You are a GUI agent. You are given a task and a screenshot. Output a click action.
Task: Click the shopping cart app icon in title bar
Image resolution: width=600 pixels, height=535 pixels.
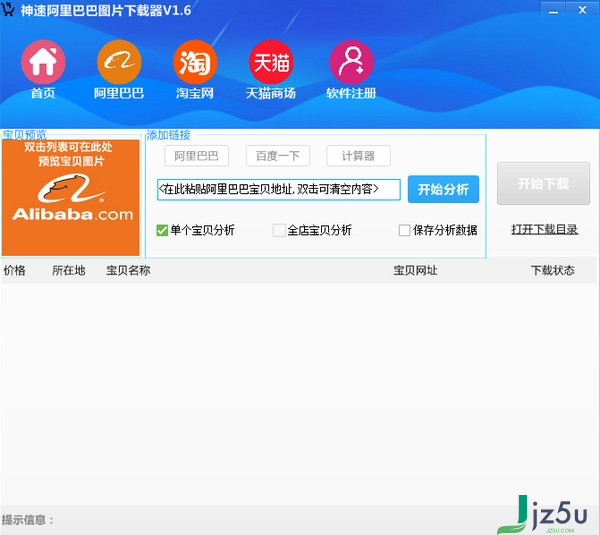(8, 9)
